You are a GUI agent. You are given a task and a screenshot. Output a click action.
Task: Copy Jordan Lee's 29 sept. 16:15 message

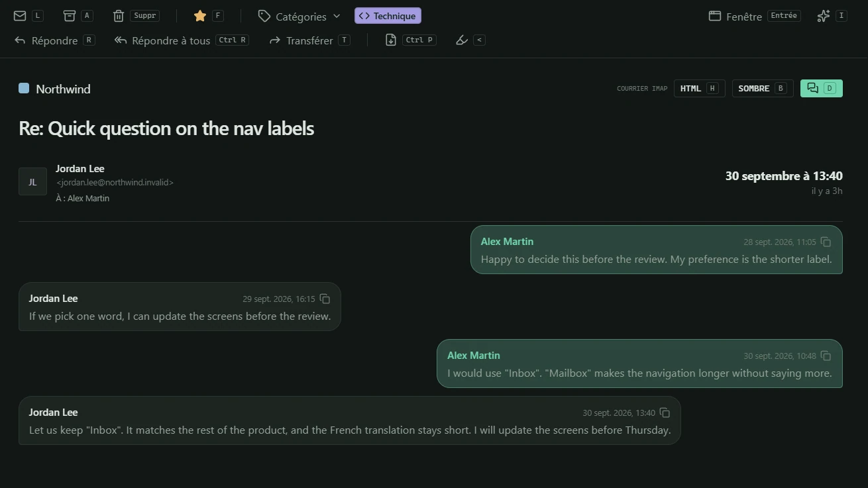[x=325, y=299]
